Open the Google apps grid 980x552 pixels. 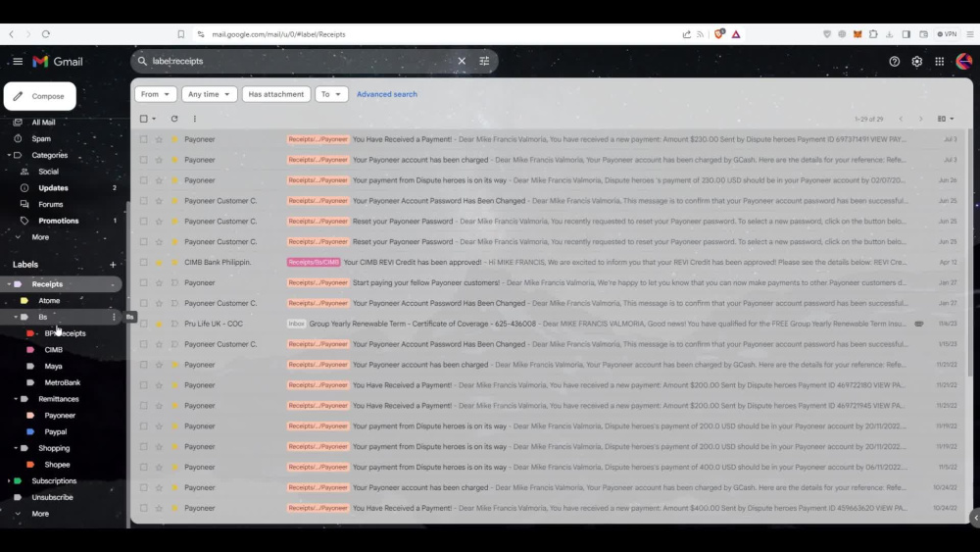coord(940,61)
